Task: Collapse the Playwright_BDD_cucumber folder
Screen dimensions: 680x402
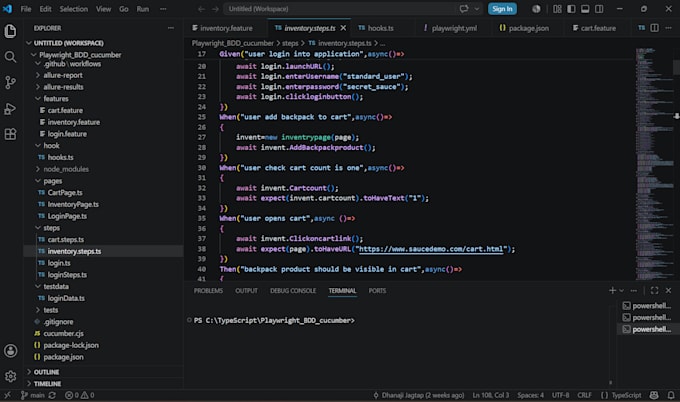Action: coord(80,55)
